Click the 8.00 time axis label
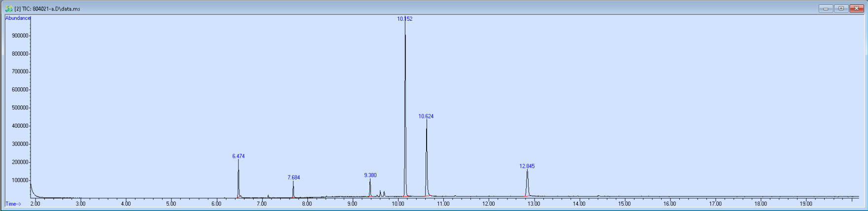Viewport: 868px width, 211px height. click(x=307, y=204)
